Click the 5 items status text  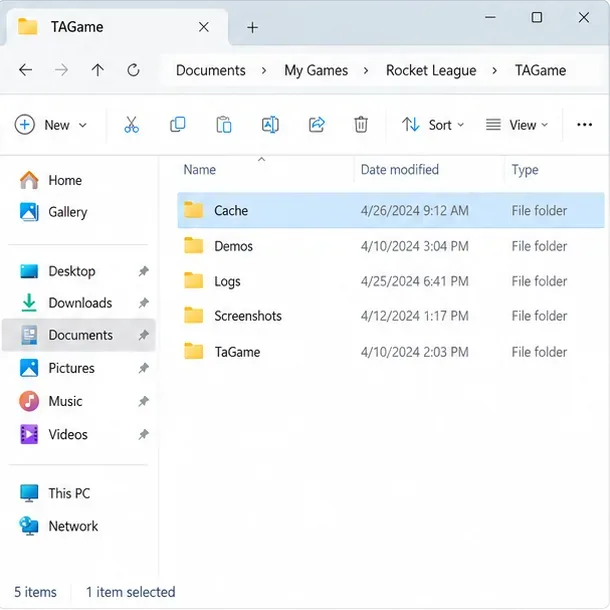coord(35,592)
